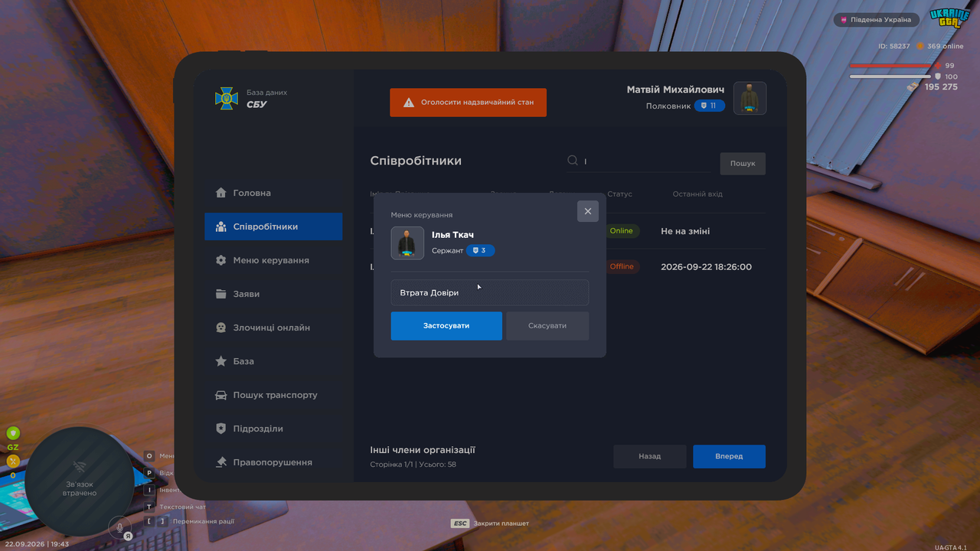This screenshot has height=551, width=980.
Task: Click the rank badge showing 3 in the dialog
Action: [480, 250]
